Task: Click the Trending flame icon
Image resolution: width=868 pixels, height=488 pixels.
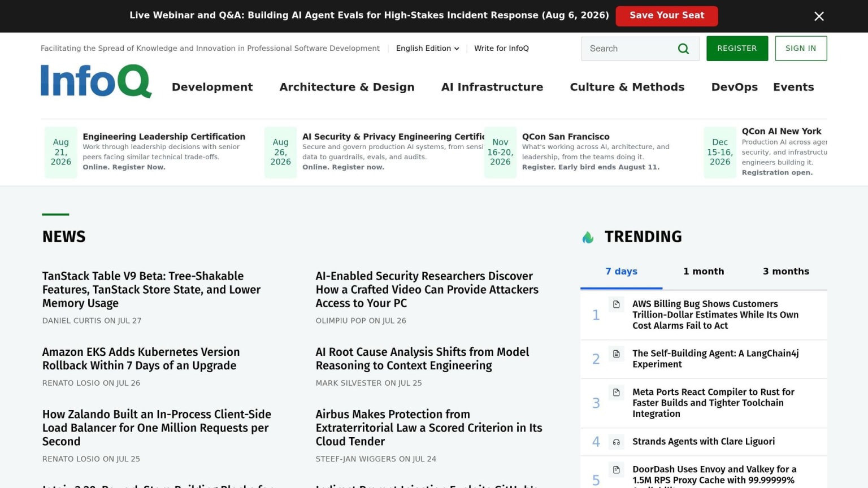Action: pyautogui.click(x=588, y=237)
